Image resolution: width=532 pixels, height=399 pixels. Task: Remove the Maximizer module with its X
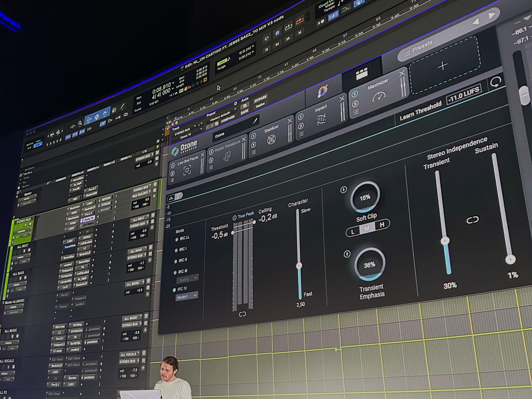tap(402, 74)
